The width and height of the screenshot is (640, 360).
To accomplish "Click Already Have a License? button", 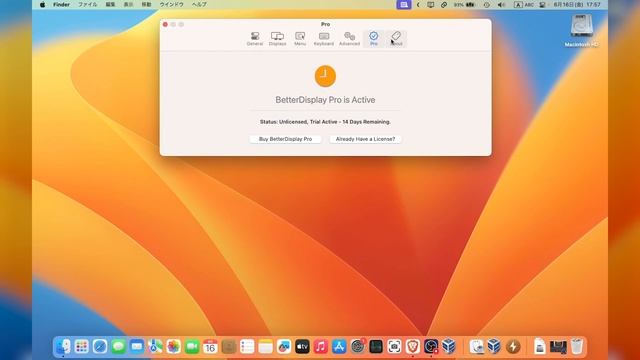I will pyautogui.click(x=365, y=139).
